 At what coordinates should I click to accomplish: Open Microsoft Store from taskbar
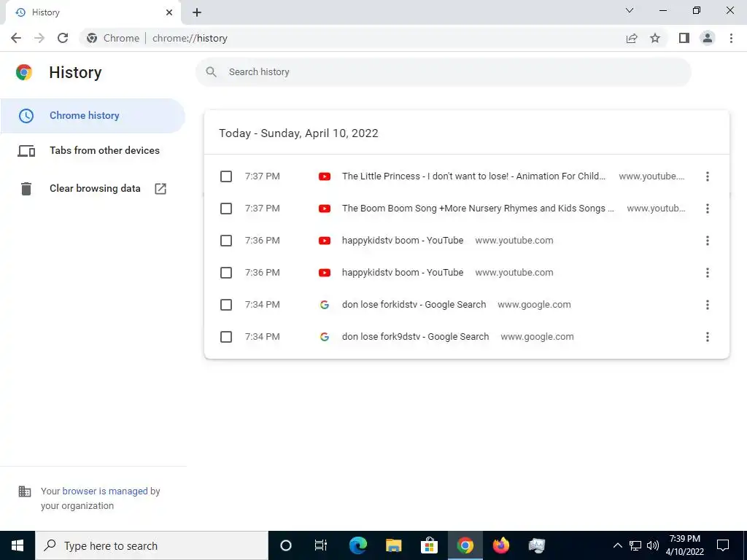(429, 545)
